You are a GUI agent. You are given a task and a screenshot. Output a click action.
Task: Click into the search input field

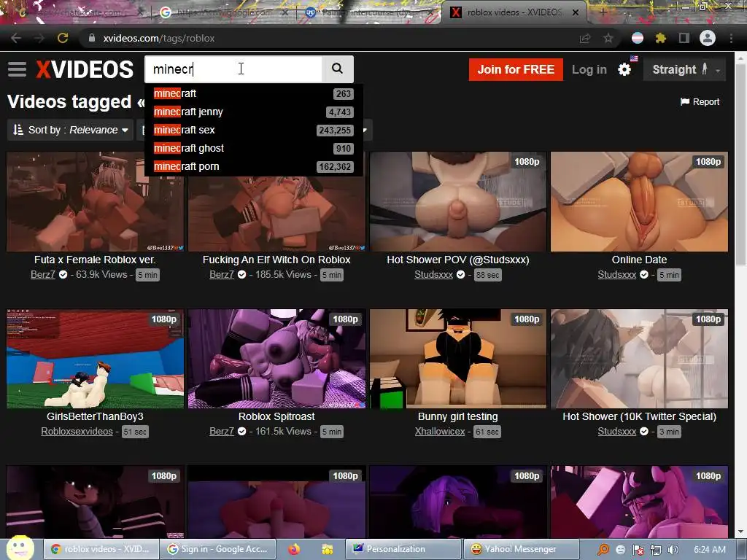[x=233, y=69]
